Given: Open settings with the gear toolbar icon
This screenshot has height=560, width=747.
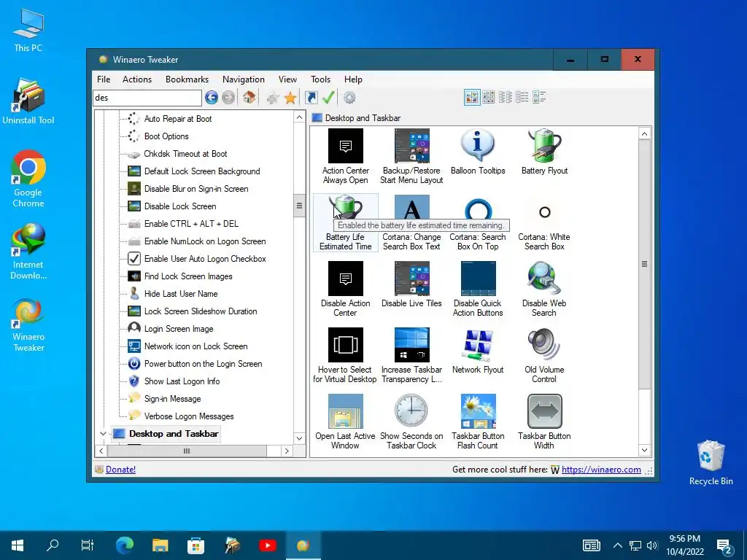Looking at the screenshot, I should pyautogui.click(x=349, y=98).
